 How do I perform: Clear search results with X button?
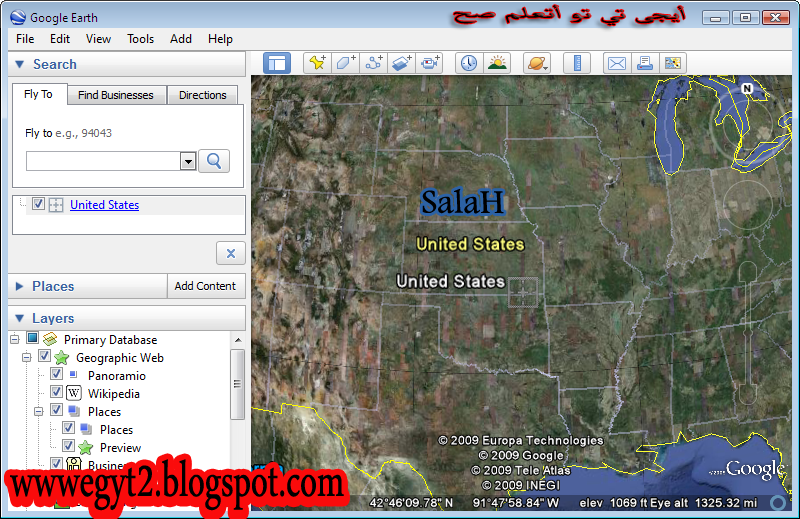[x=231, y=253]
